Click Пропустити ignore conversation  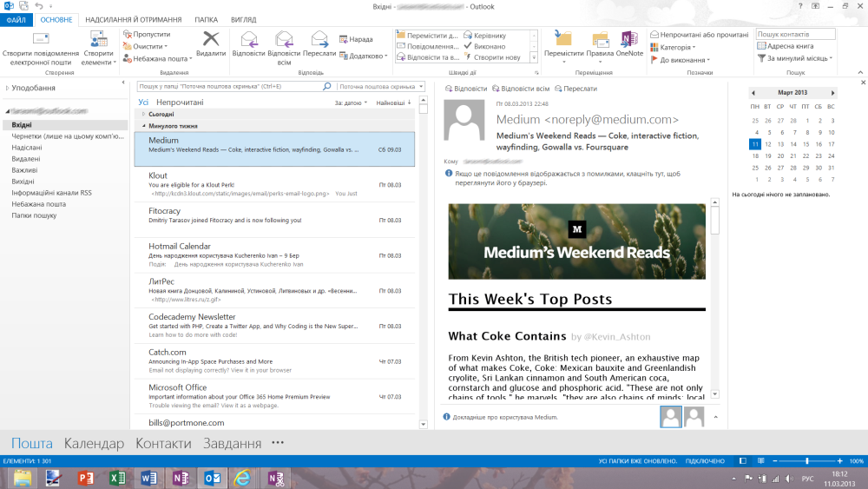[147, 35]
